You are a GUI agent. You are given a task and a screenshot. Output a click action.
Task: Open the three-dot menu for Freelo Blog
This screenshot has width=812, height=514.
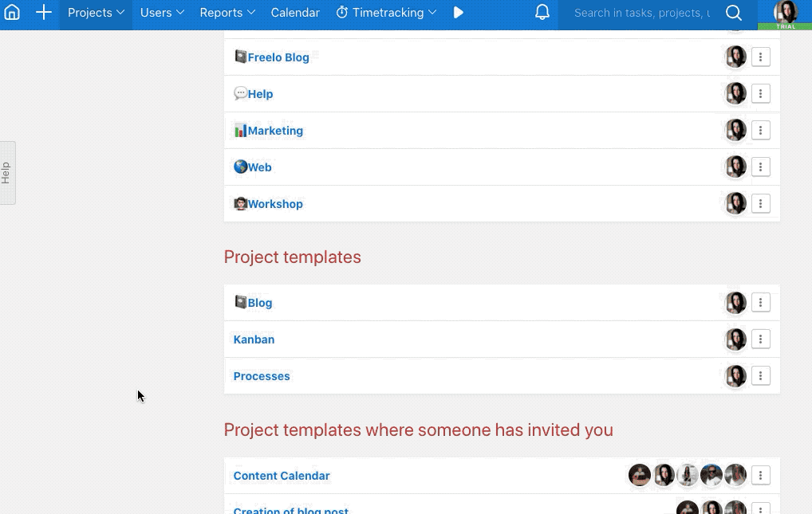point(760,57)
